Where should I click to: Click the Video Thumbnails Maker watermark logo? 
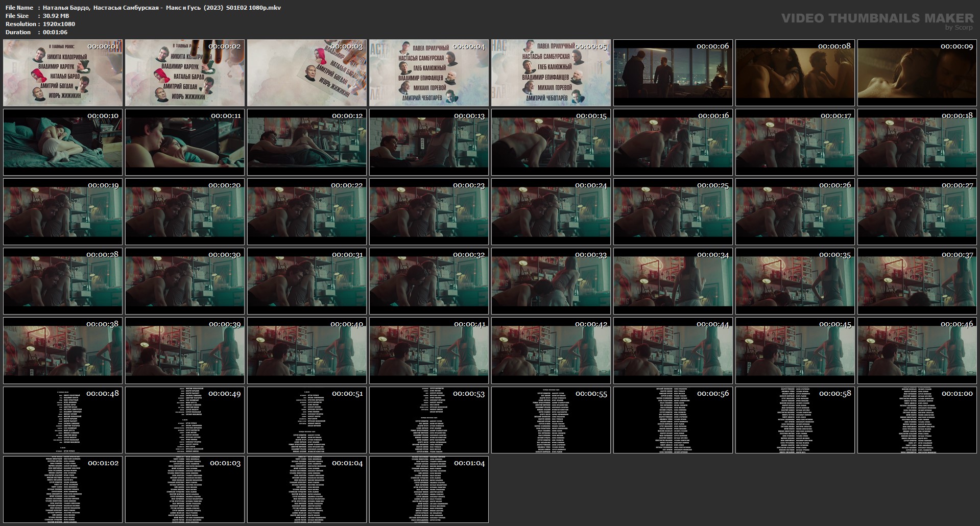click(877, 19)
